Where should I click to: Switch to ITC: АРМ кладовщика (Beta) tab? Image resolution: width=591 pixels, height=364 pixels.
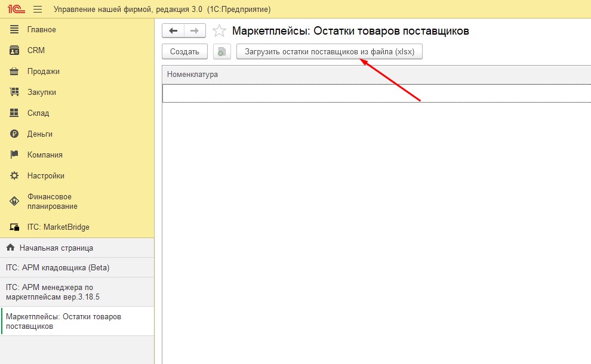tap(77, 267)
